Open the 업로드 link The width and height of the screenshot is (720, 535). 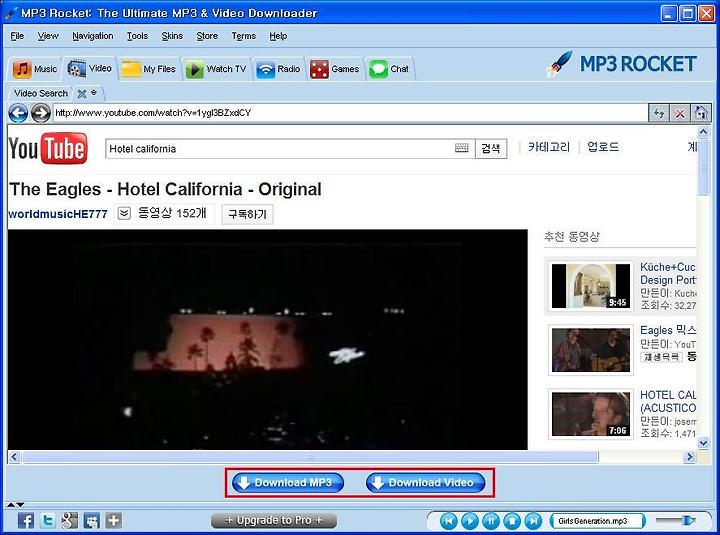pos(603,147)
